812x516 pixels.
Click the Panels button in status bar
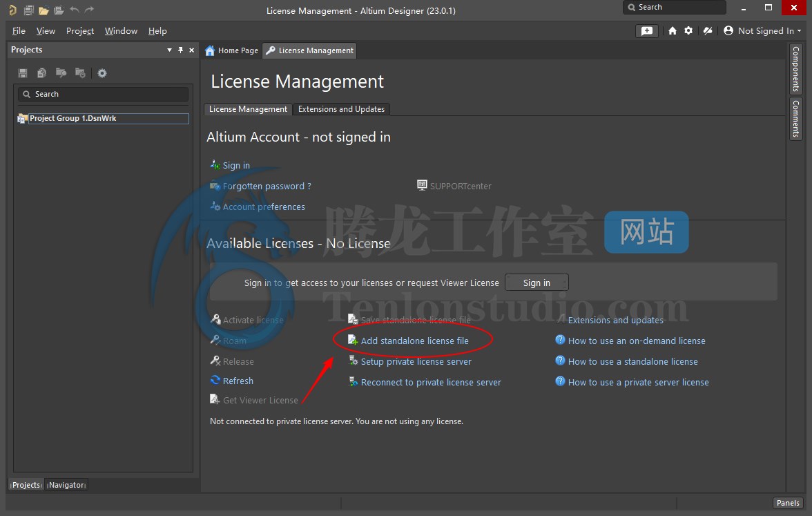[x=788, y=503]
